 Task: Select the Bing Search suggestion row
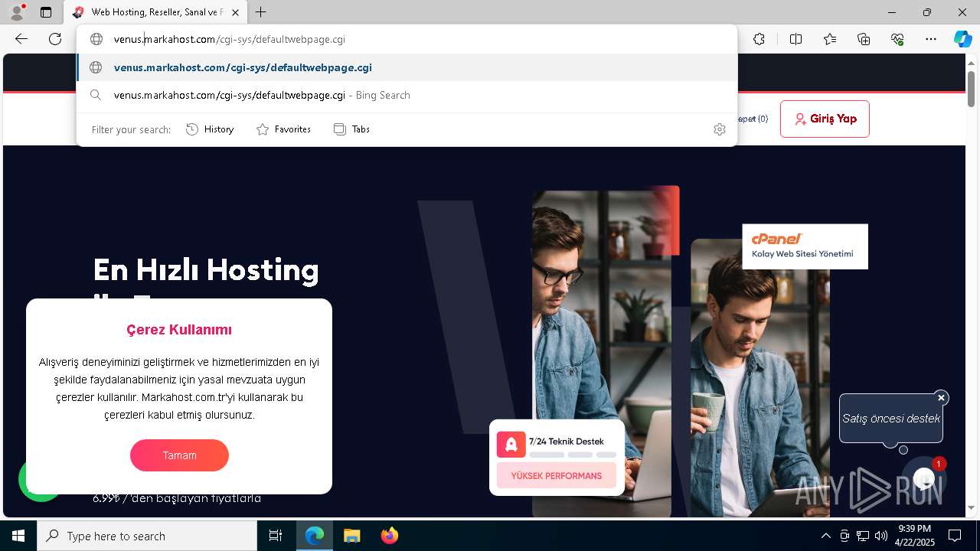(407, 95)
